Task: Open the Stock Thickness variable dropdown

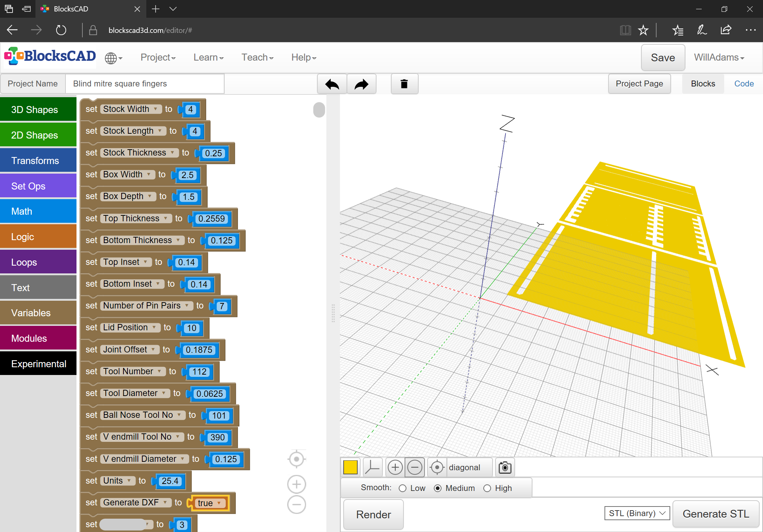Action: point(140,153)
